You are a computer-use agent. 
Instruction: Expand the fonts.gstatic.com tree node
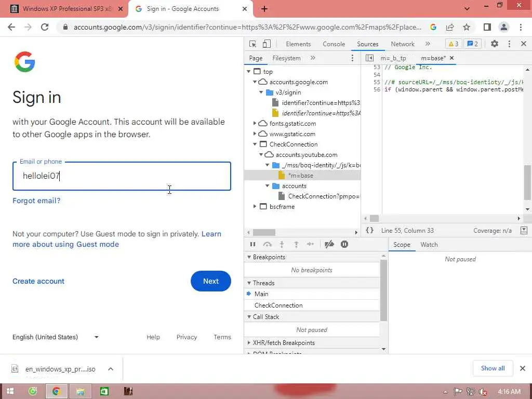[x=255, y=124]
